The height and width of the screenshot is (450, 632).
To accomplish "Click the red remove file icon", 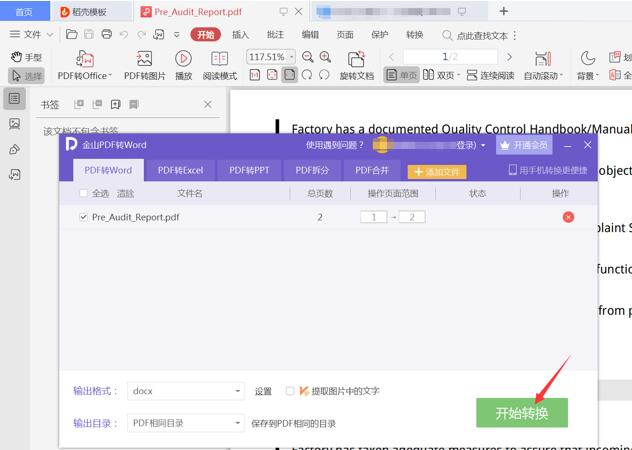I will pos(568,217).
